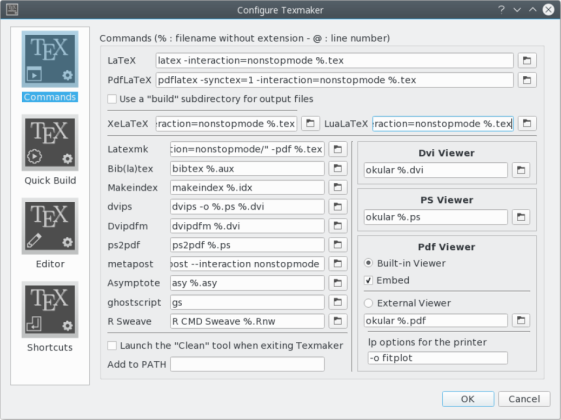Viewport: 561px width, 420px height.
Task: Select the Editor label in sidebar
Action: pos(50,264)
